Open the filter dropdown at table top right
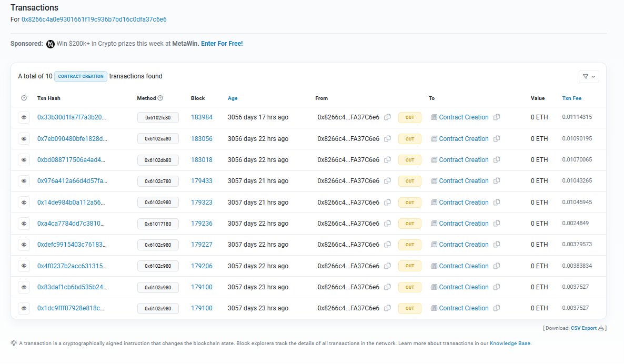The width and height of the screenshot is (624, 364). click(589, 76)
